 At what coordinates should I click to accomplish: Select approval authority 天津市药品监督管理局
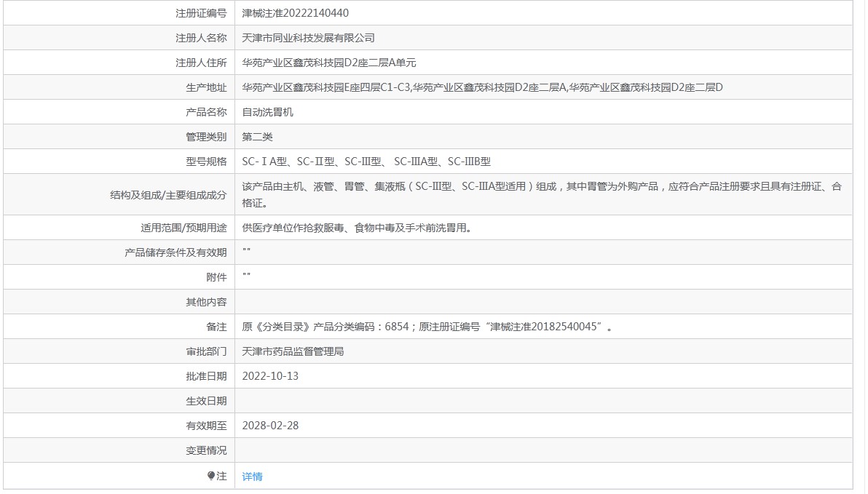tap(293, 351)
